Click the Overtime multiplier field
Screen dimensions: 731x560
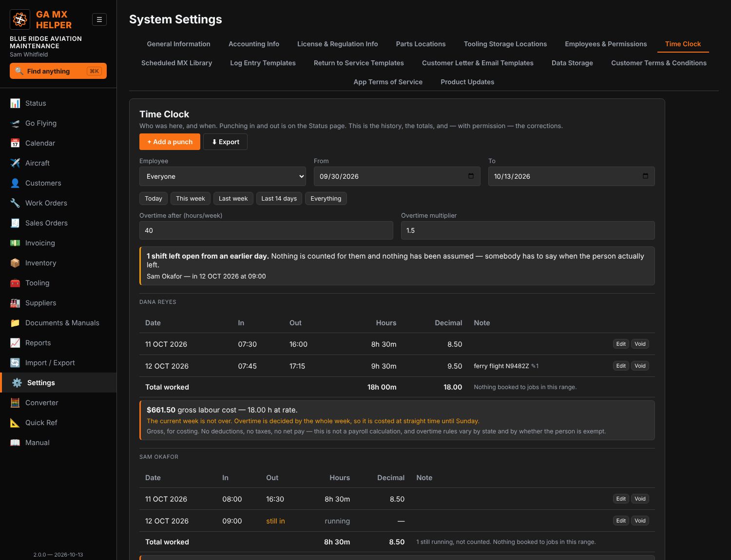pos(528,230)
